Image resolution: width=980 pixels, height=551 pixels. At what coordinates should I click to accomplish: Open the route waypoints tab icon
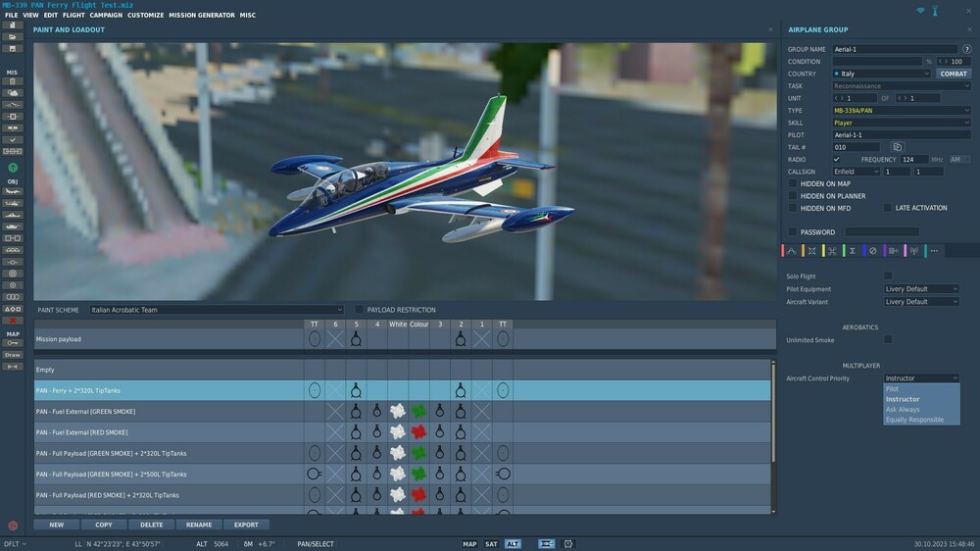[x=791, y=251]
